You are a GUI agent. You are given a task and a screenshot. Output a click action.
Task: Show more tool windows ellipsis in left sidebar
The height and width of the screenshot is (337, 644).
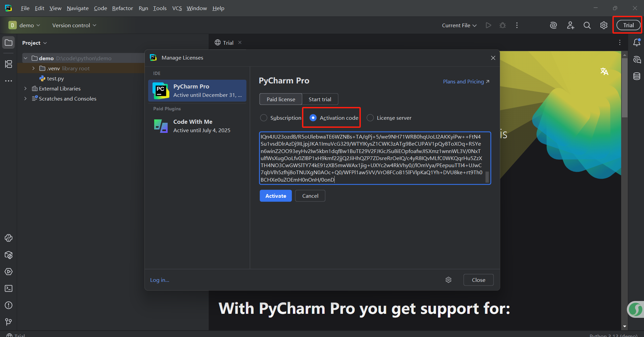[x=9, y=81]
